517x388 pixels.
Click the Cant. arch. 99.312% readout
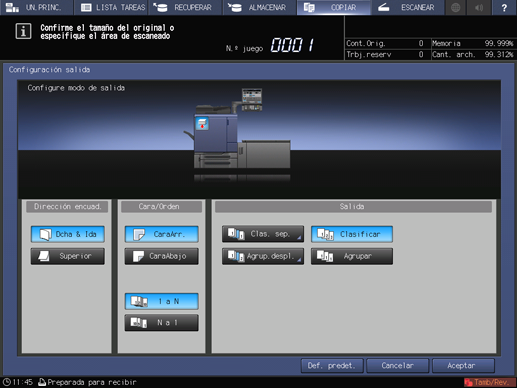tap(473, 54)
